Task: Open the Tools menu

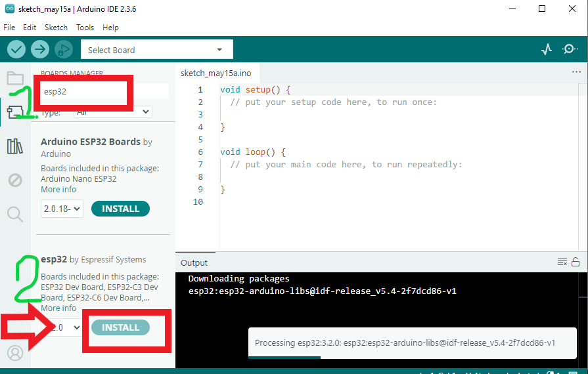Action: (x=85, y=28)
